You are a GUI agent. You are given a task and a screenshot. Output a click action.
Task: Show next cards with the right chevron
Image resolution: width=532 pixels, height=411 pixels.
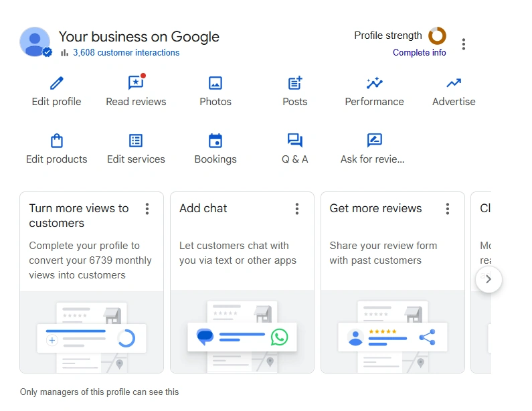point(489,279)
